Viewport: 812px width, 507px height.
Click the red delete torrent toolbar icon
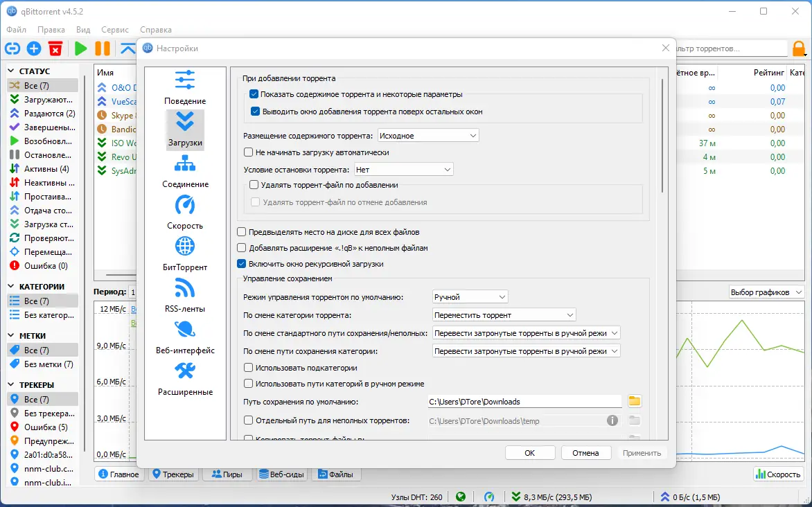55,48
